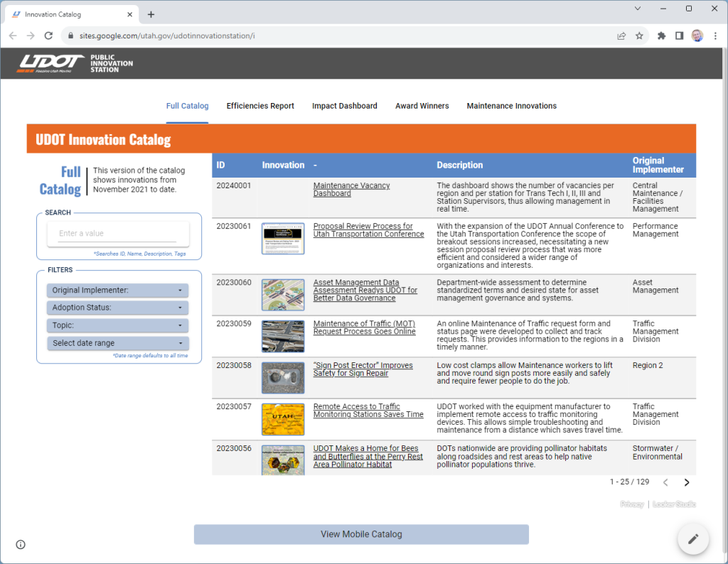728x564 pixels.
Task: Open the Select date range picker
Action: tap(118, 343)
